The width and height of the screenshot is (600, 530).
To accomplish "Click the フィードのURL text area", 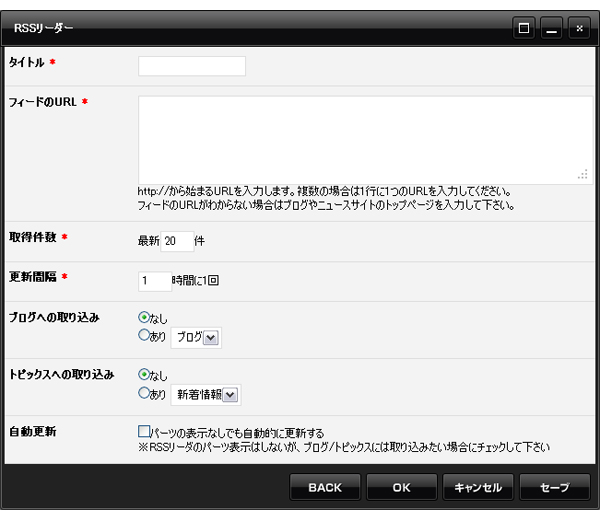I will click(x=365, y=140).
